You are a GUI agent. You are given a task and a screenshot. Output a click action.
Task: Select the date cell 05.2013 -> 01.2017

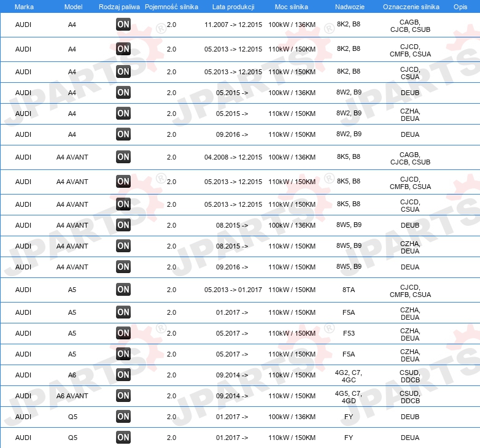tap(233, 290)
